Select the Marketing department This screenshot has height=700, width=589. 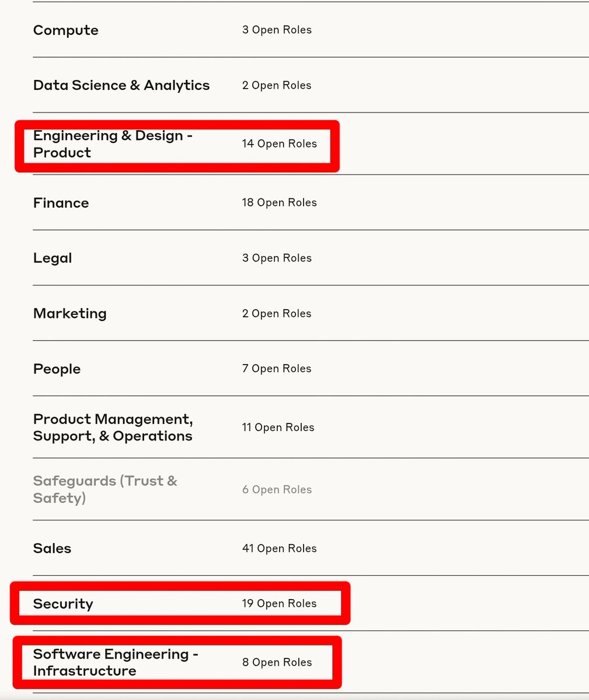pos(70,314)
